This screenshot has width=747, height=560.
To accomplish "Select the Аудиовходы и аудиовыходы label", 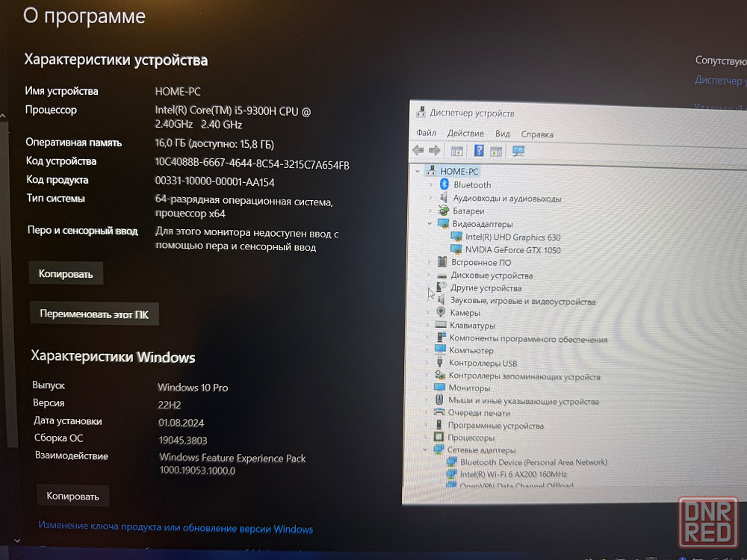I will [x=507, y=198].
